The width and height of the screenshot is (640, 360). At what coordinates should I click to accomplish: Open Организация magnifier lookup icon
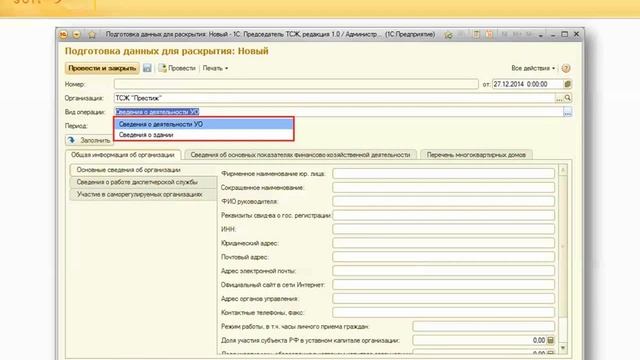click(568, 98)
